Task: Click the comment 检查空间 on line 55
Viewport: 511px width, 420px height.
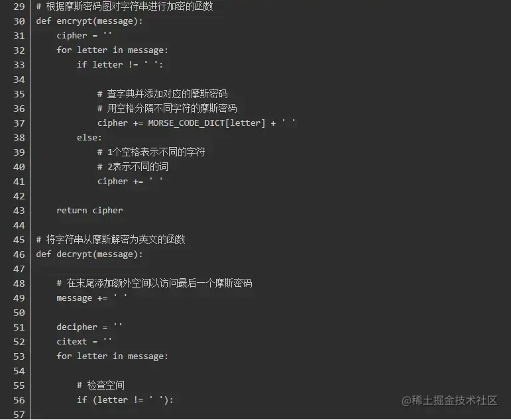Action: (101, 385)
